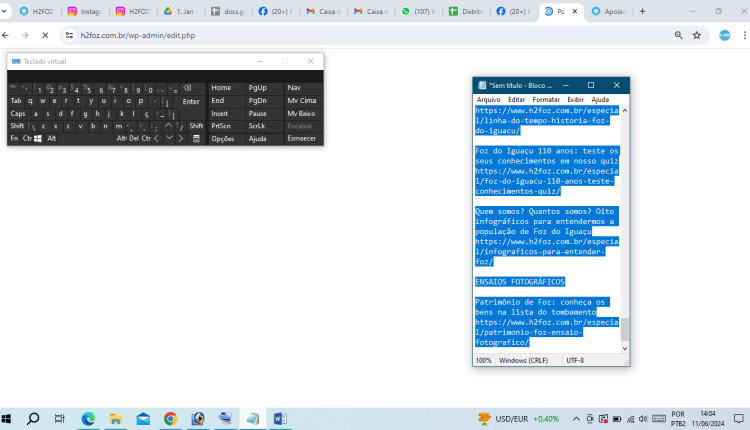Viewport: 750px width, 430px height.
Task: Stop page loading with the X button
Action: [45, 35]
